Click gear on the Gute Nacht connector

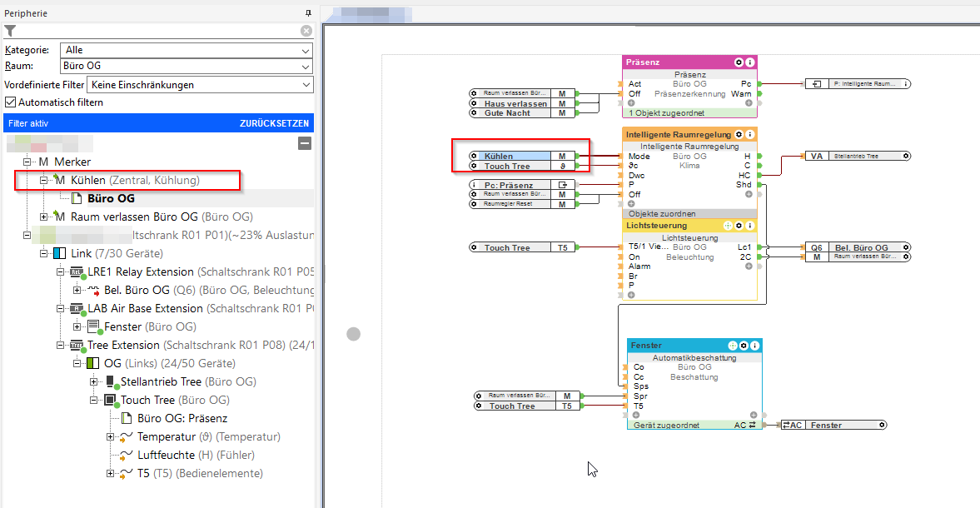point(475,113)
